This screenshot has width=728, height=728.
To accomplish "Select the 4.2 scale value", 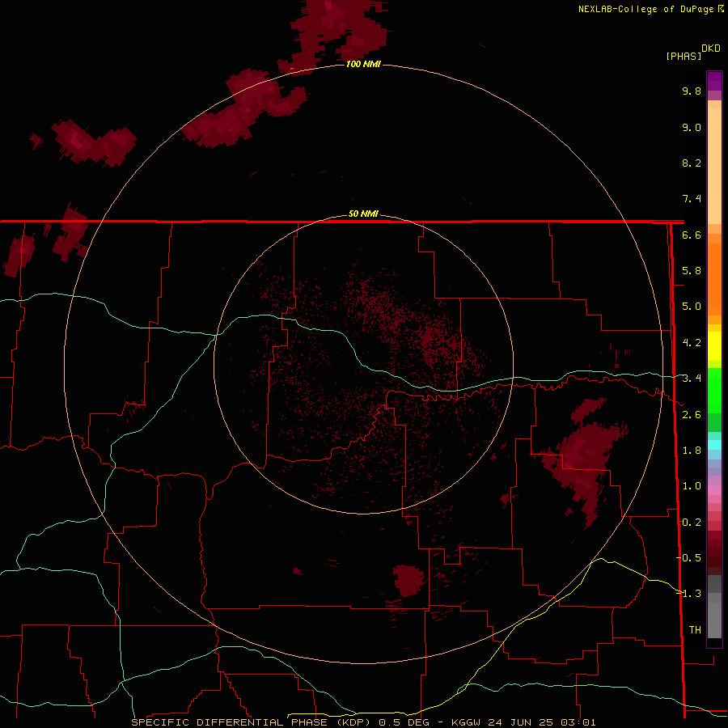I will tap(692, 343).
